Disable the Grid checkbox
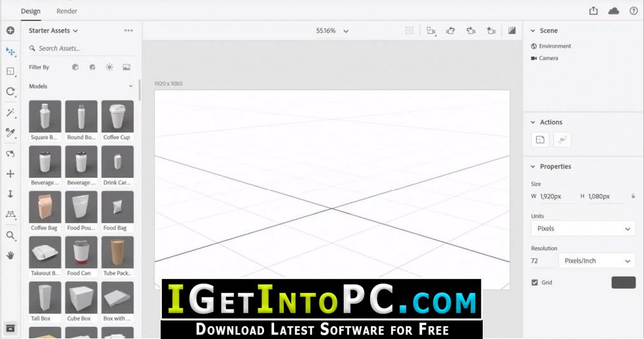Image resolution: width=644 pixels, height=339 pixels. click(534, 282)
